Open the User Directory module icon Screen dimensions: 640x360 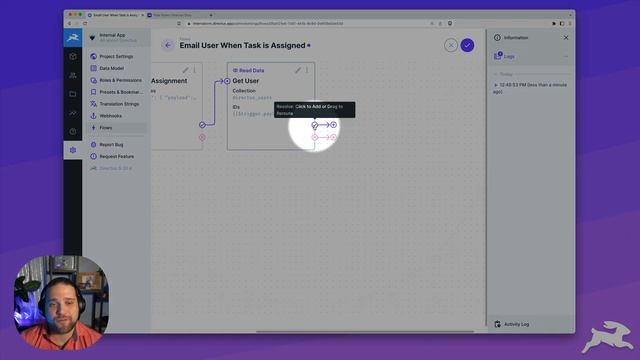click(x=73, y=75)
